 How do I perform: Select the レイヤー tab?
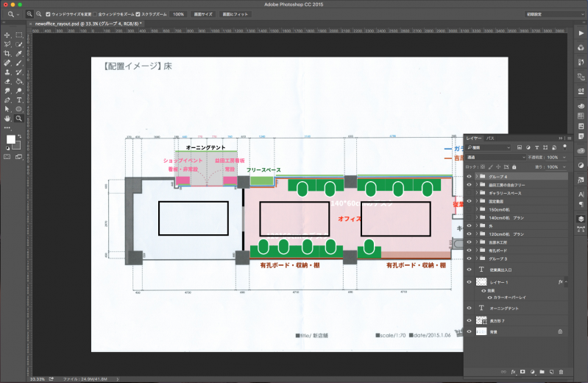474,138
